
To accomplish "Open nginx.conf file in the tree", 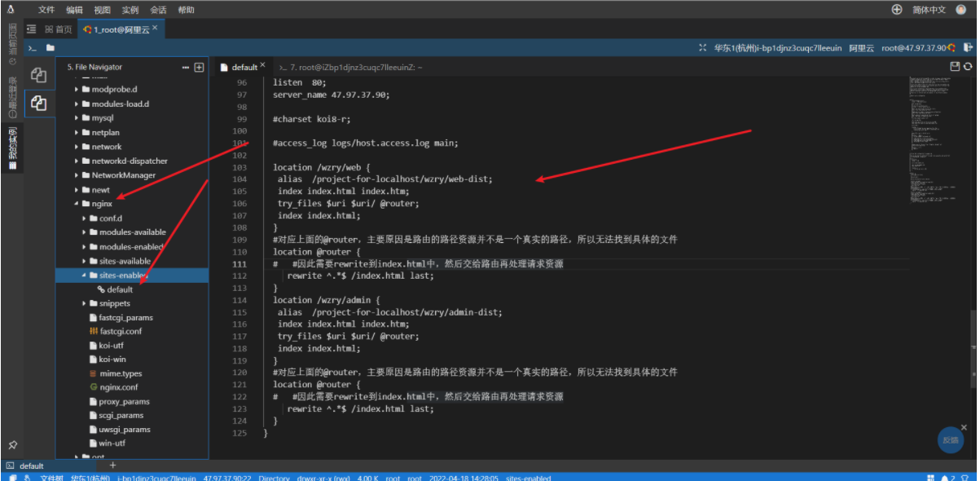I will pyautogui.click(x=118, y=387).
